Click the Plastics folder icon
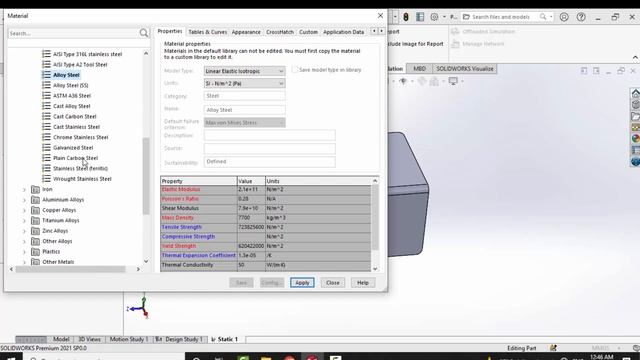Screen dimensions: 640x360 pyautogui.click(x=36, y=251)
